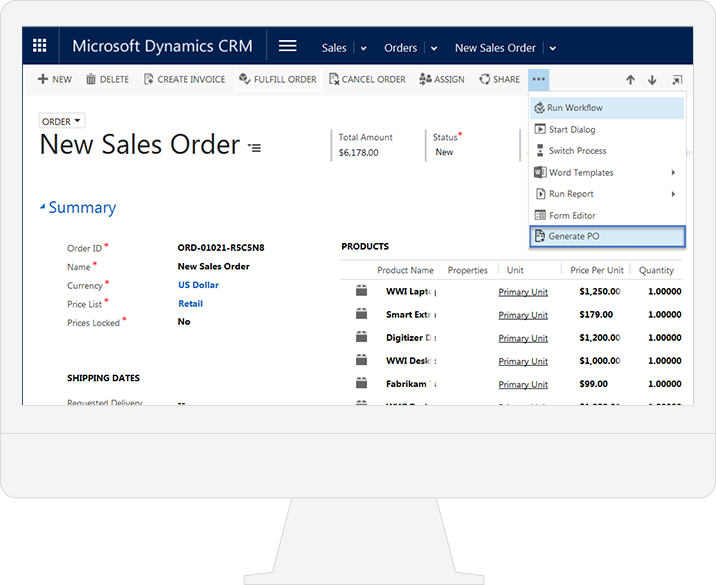The image size is (716, 585).
Task: Click the Product Name column header
Action: click(x=405, y=270)
